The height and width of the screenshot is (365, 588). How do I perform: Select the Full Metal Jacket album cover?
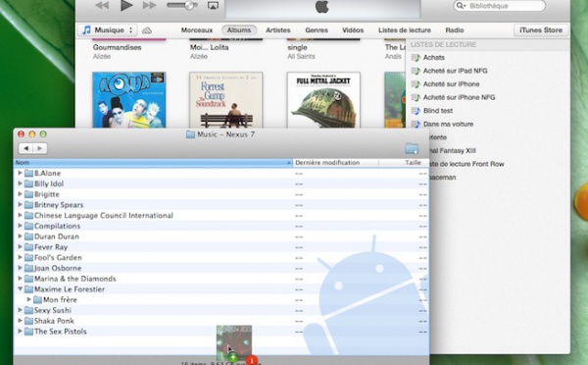point(323,100)
